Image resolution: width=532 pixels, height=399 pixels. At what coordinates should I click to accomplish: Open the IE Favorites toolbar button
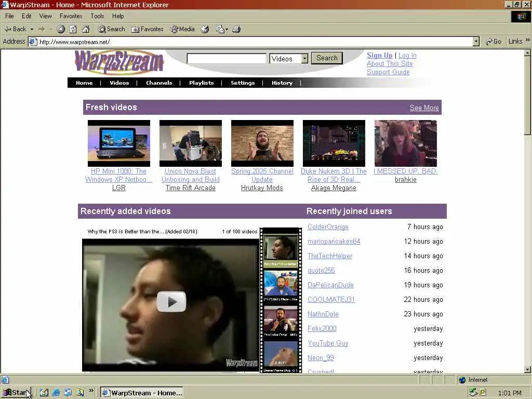click(148, 29)
